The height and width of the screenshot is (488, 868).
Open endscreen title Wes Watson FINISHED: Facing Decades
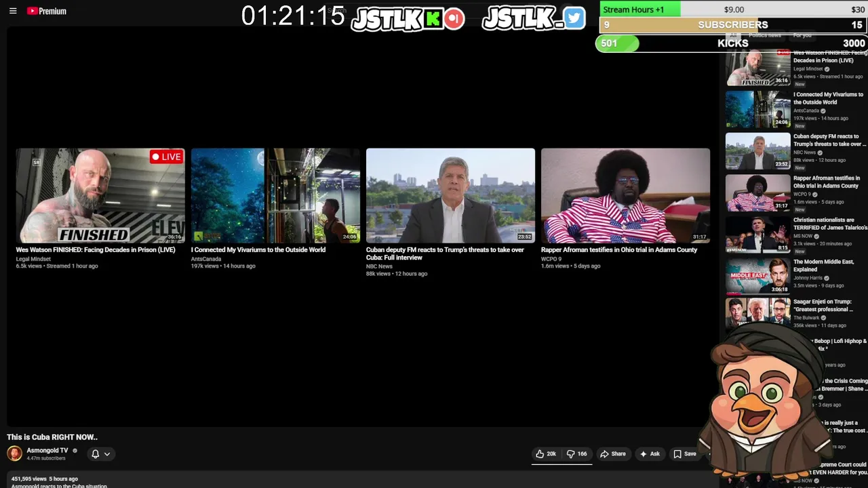click(96, 250)
